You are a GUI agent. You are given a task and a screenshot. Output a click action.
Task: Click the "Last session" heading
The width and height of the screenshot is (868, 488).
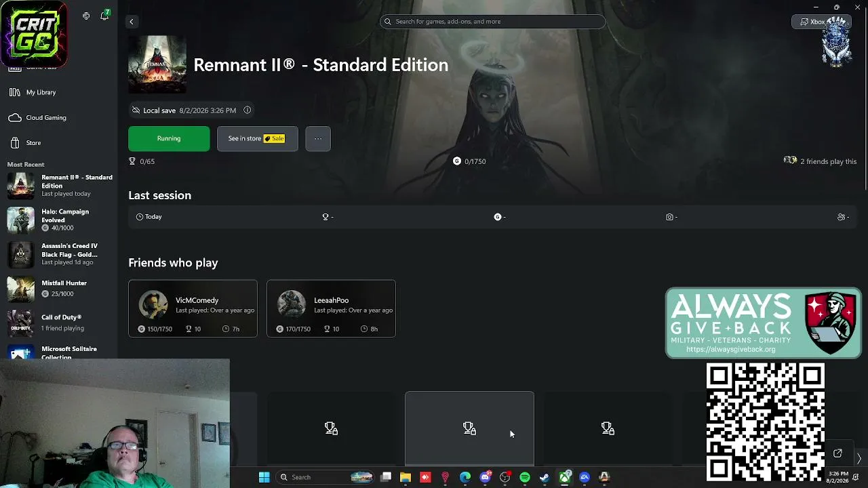click(160, 195)
